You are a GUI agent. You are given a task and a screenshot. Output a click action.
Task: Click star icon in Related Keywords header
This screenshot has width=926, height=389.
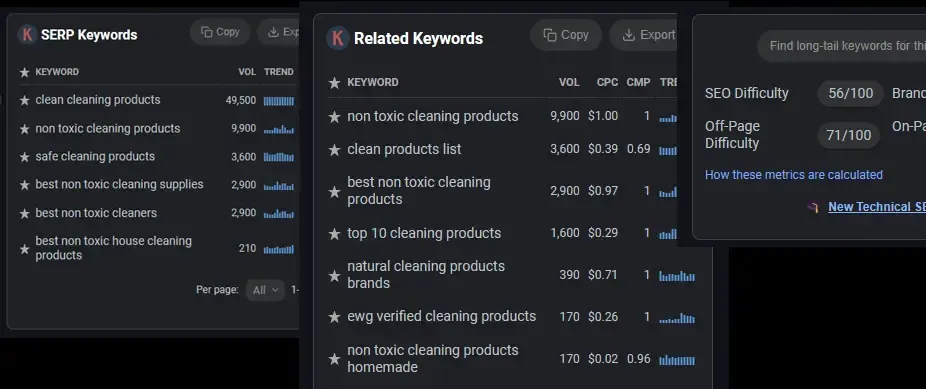coord(334,83)
